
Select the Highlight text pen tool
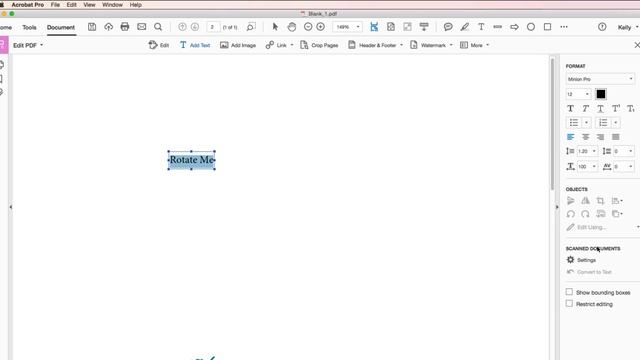[464, 27]
